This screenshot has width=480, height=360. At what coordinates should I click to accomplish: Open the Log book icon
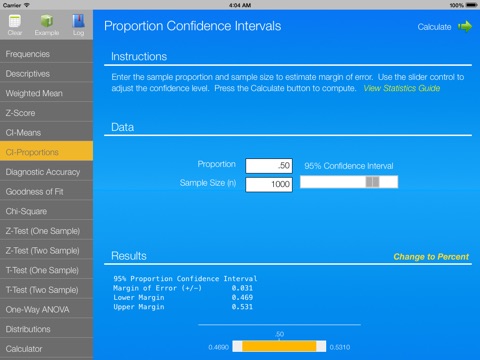pyautogui.click(x=78, y=21)
